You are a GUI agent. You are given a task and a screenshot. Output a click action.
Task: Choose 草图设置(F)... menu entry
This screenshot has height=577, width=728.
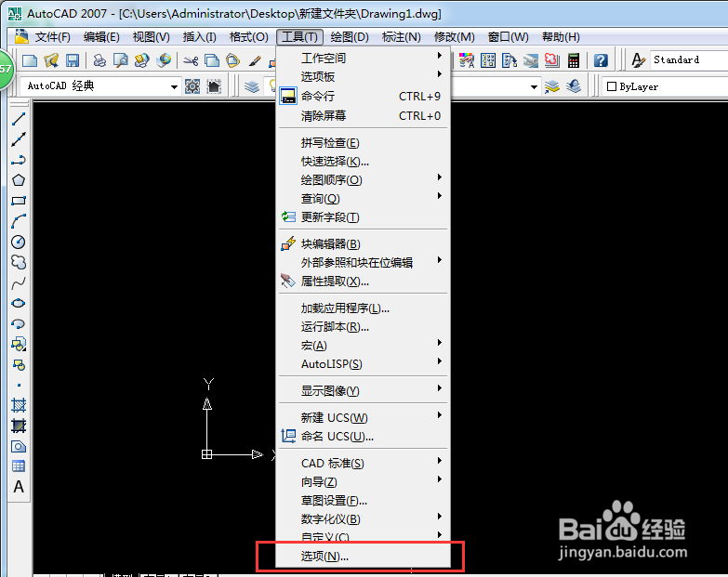coord(363,501)
